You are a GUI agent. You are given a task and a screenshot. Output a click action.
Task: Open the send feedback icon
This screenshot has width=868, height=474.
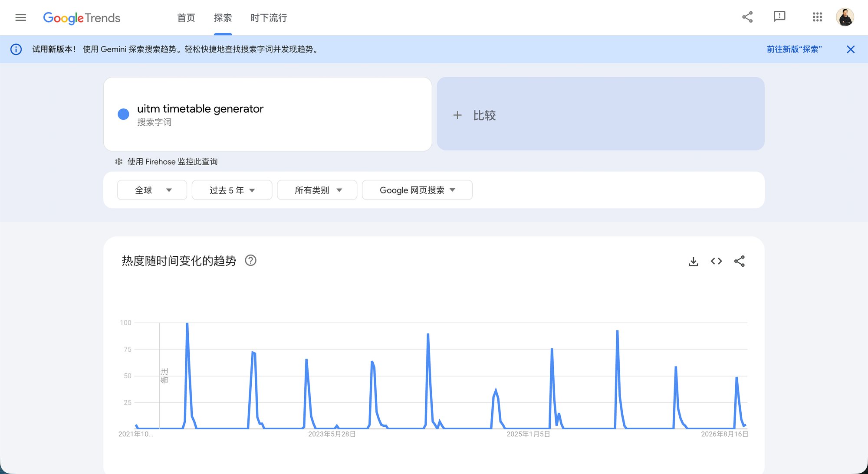(779, 17)
